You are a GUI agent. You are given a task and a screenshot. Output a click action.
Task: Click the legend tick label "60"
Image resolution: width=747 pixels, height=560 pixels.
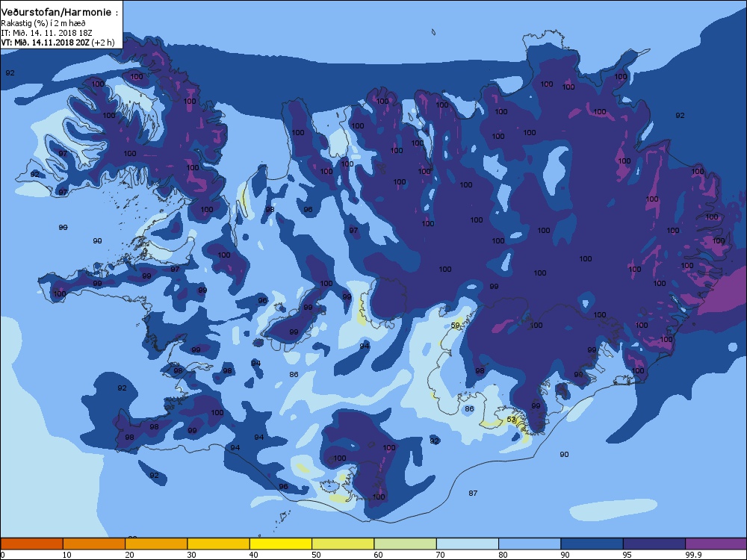pos(378,555)
